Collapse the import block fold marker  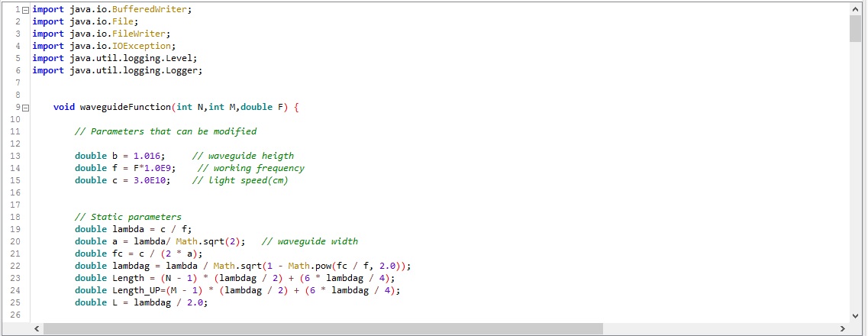26,9
